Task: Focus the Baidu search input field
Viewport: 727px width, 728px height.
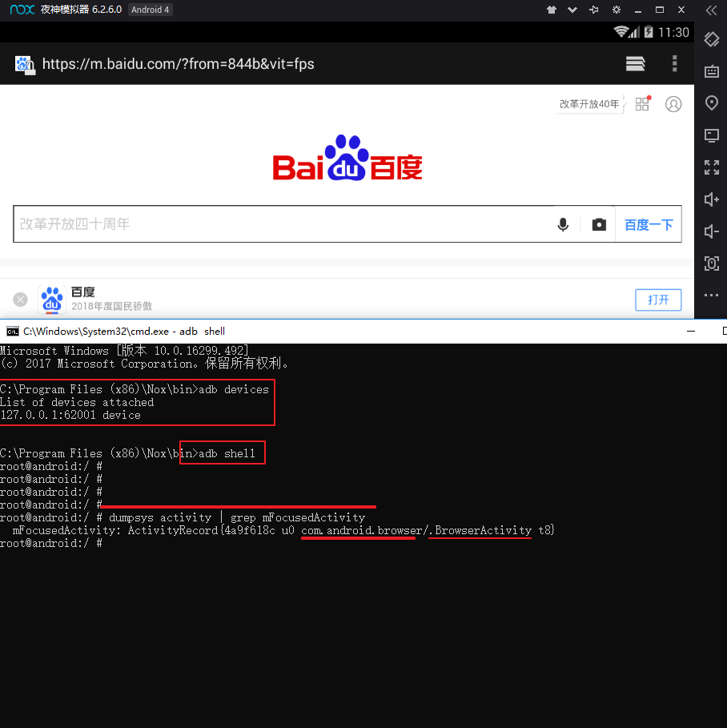Action: click(x=283, y=224)
